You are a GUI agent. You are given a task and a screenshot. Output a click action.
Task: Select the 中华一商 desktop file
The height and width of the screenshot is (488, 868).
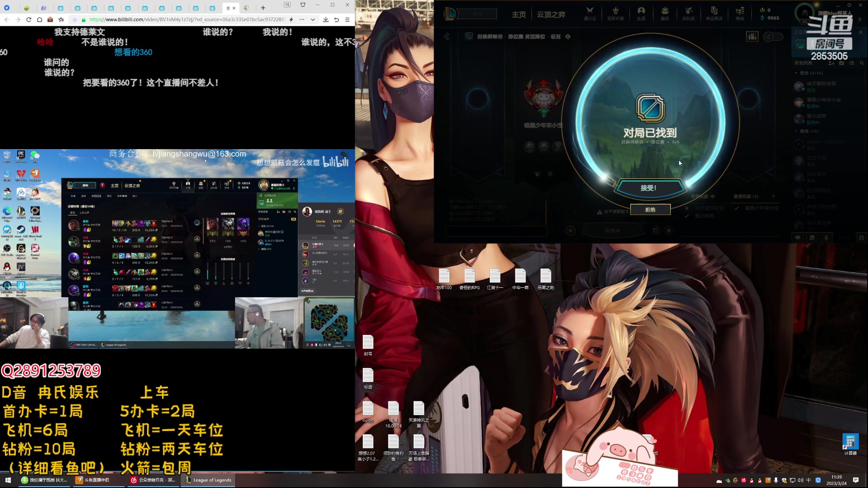(520, 279)
